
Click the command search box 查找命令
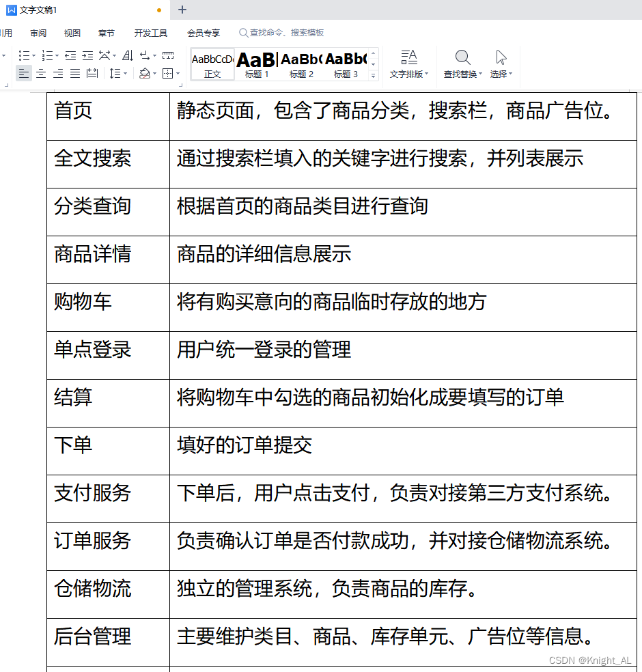(281, 33)
